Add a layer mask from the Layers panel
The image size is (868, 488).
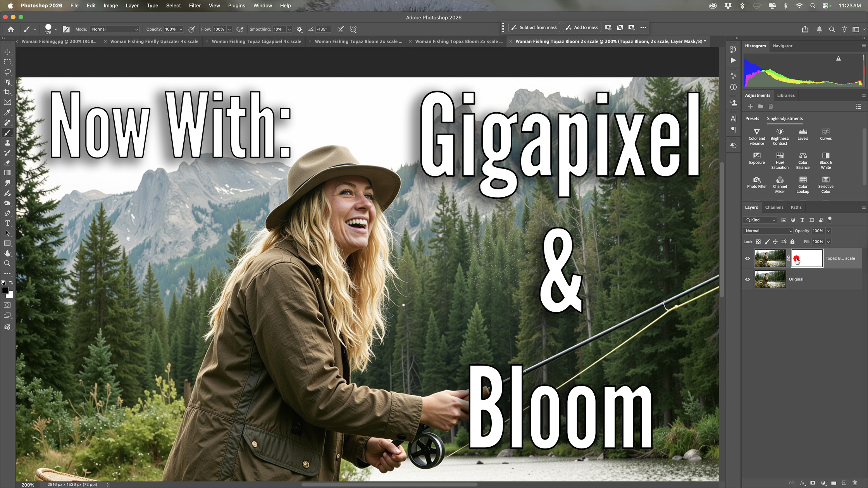pos(813,483)
